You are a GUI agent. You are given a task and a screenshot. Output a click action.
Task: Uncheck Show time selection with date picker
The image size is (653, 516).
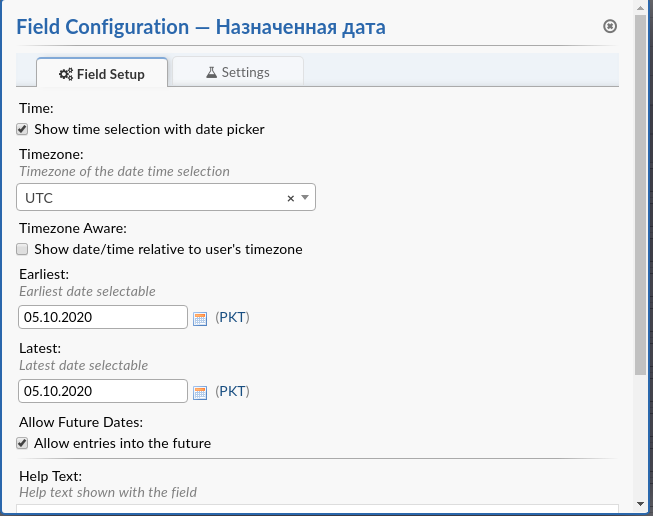pos(22,129)
